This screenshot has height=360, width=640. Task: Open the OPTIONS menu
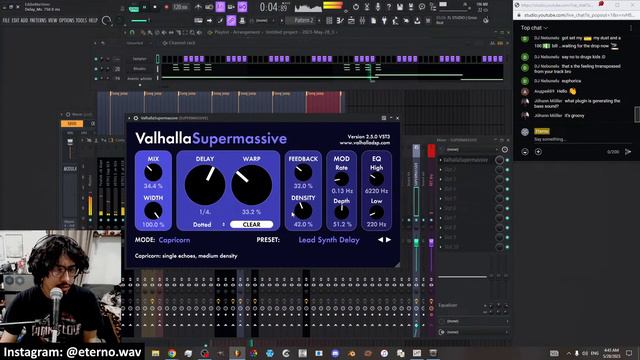coord(67,20)
